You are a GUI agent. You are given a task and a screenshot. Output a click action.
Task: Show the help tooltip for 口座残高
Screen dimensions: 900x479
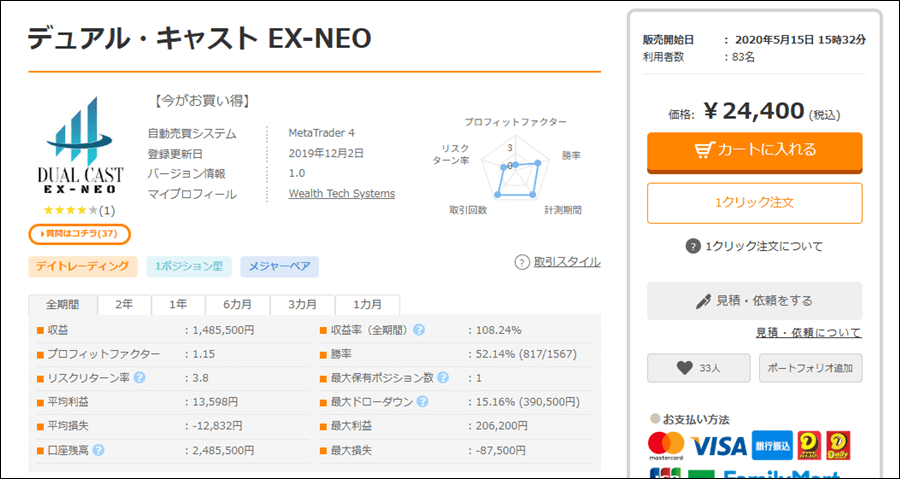pos(99,450)
